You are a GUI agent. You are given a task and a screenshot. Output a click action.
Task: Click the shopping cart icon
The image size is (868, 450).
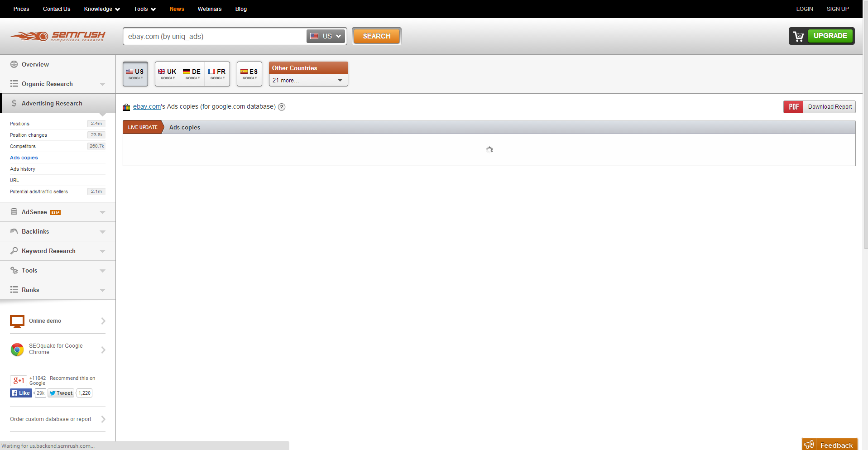[x=799, y=36]
